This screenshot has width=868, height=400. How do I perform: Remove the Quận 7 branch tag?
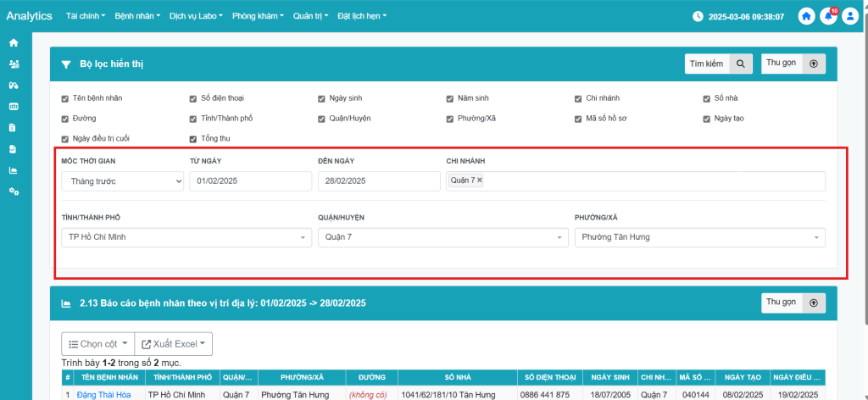480,181
